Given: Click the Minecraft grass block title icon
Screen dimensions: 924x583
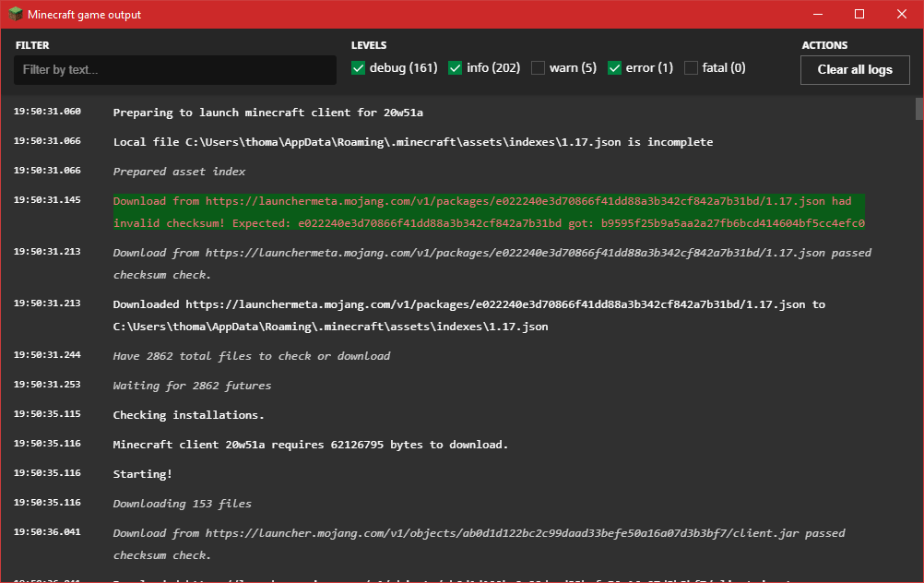Looking at the screenshot, I should point(16,14).
